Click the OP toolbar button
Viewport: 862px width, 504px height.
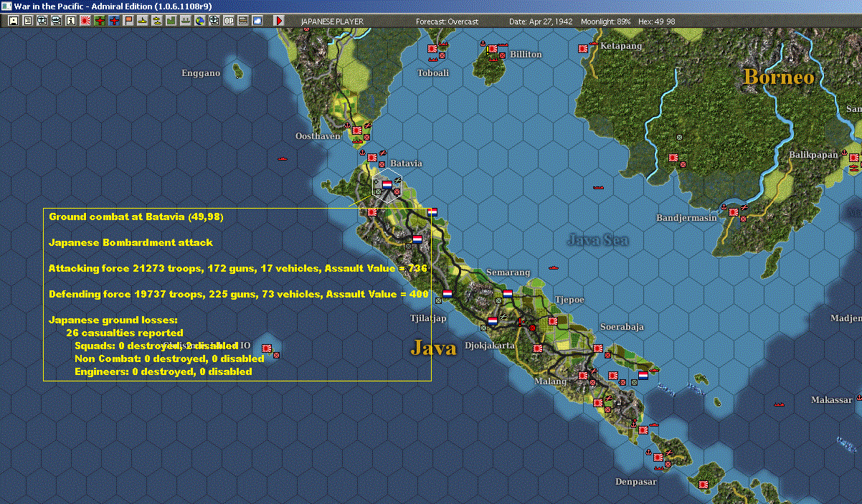pyautogui.click(x=229, y=22)
